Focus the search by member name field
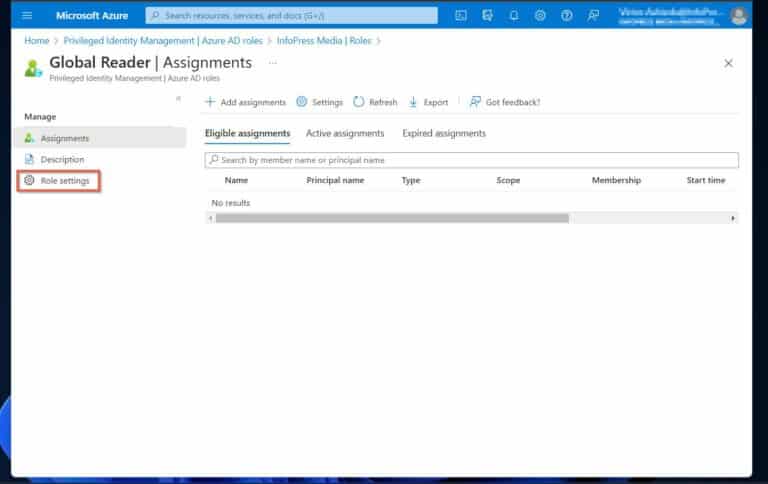The width and height of the screenshot is (768, 484). (472, 160)
